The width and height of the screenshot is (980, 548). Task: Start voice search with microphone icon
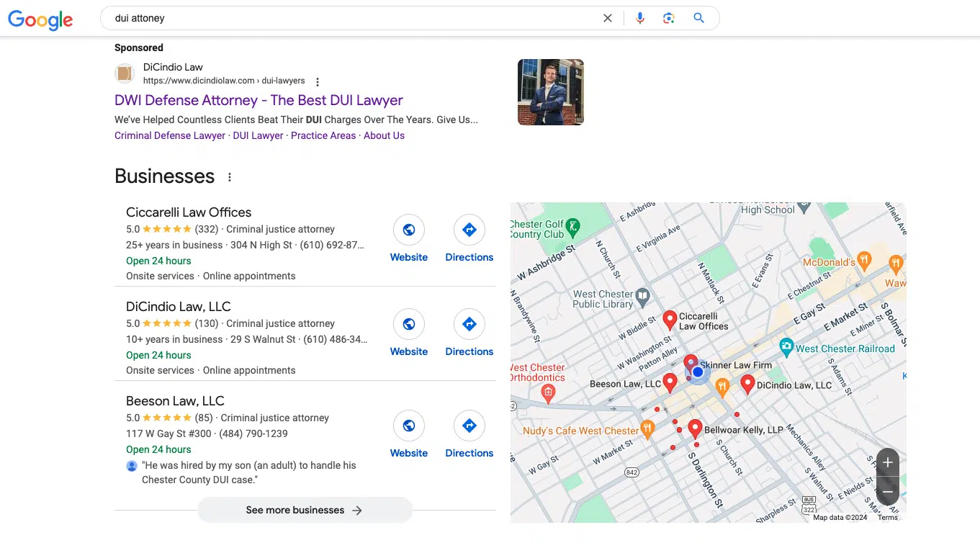pos(640,19)
